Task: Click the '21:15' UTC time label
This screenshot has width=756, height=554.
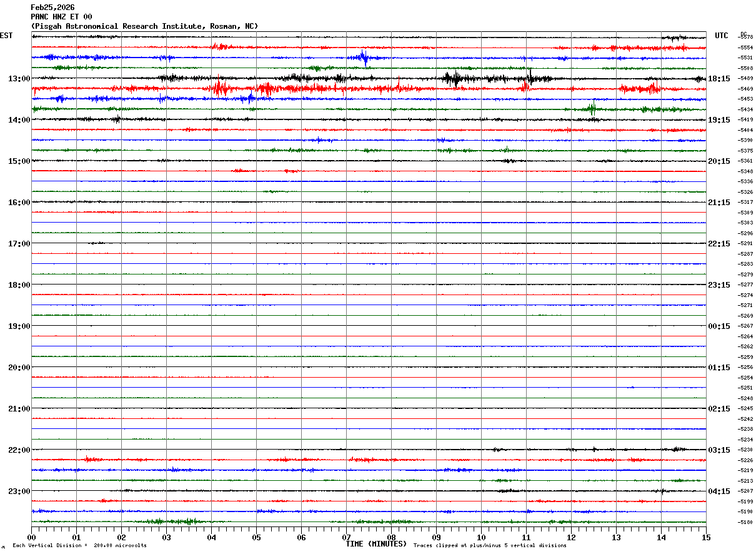Action: coord(719,203)
